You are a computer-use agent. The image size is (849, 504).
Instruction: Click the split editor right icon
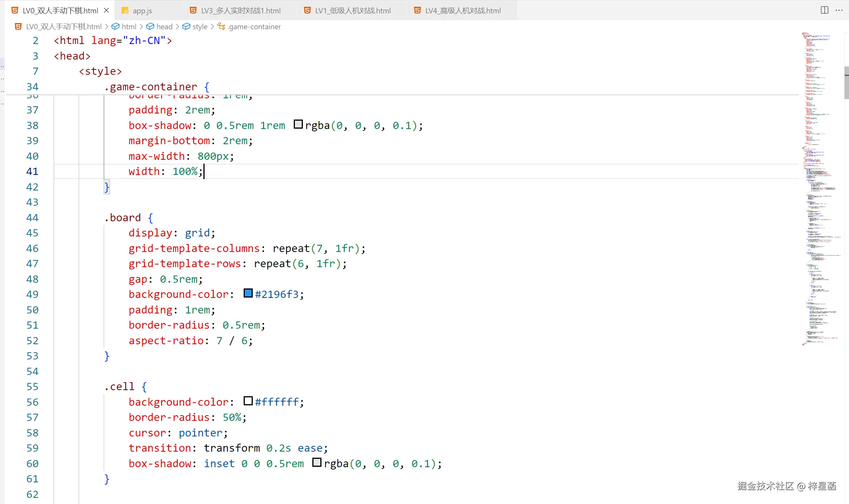tap(824, 10)
